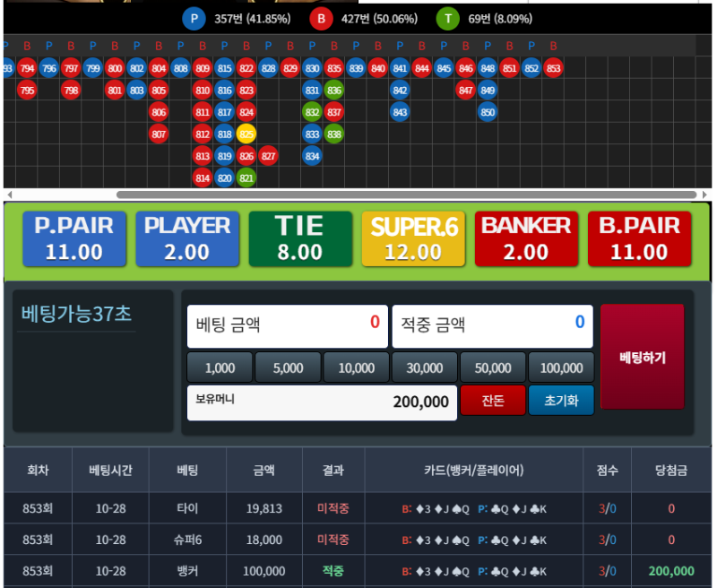Click the green 836 roadmap bead
The width and height of the screenshot is (717, 588).
click(x=334, y=90)
